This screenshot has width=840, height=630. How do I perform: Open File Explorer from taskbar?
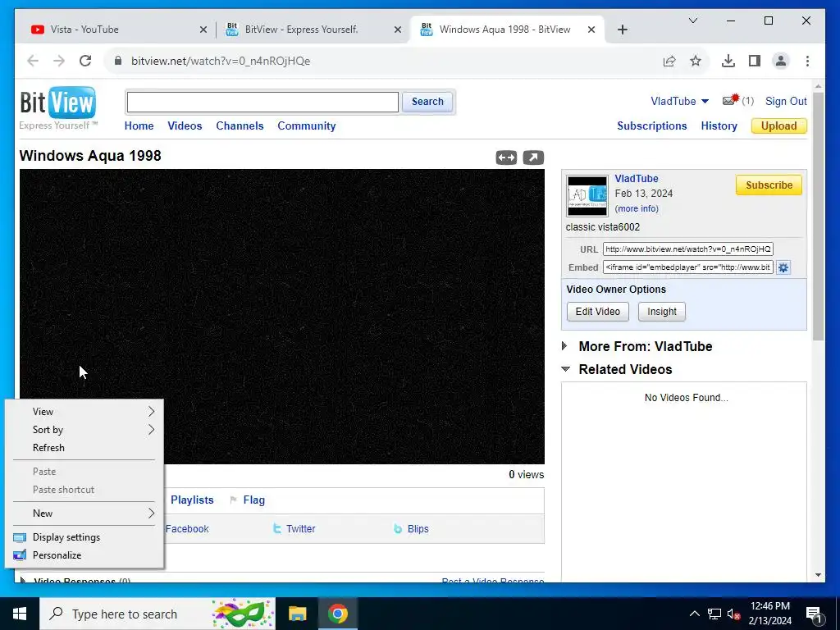297,614
